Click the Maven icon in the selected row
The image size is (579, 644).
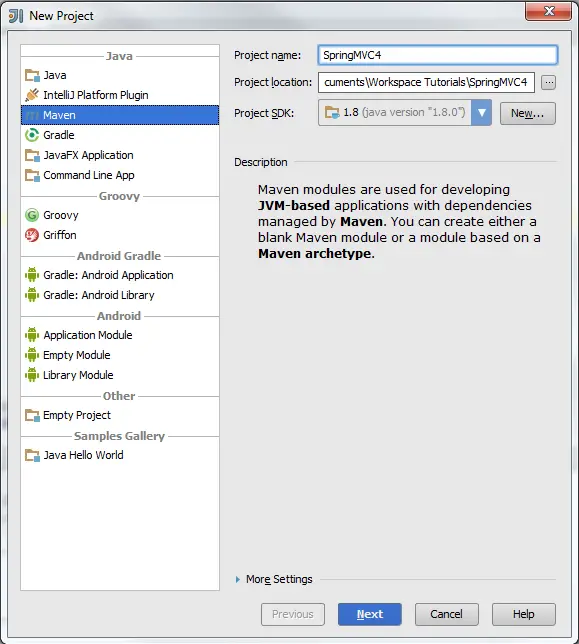pos(32,115)
